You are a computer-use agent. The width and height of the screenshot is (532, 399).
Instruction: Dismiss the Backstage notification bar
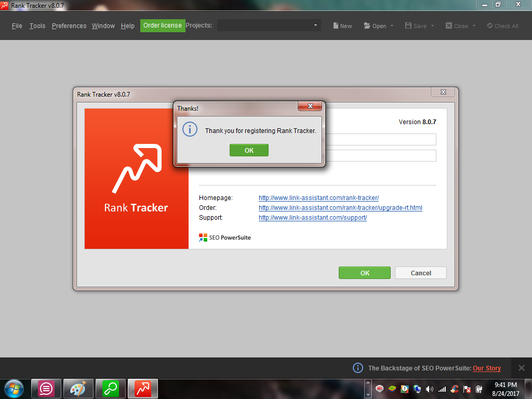click(x=522, y=368)
